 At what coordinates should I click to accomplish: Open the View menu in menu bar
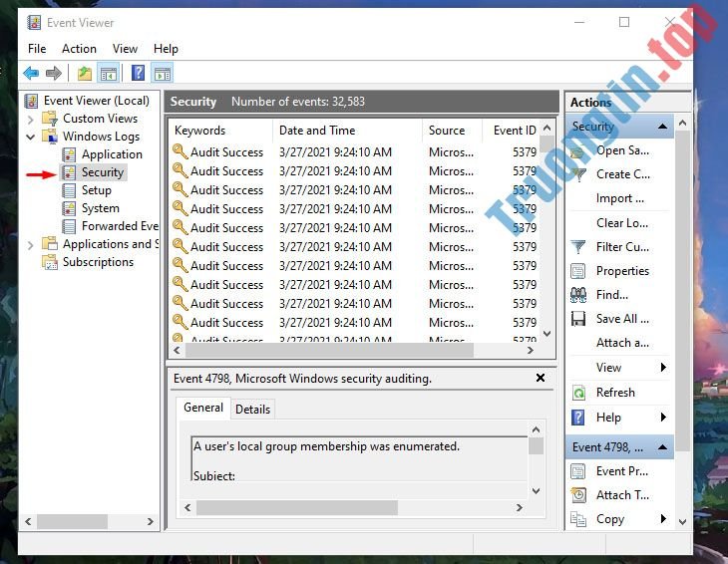pyautogui.click(x=125, y=49)
